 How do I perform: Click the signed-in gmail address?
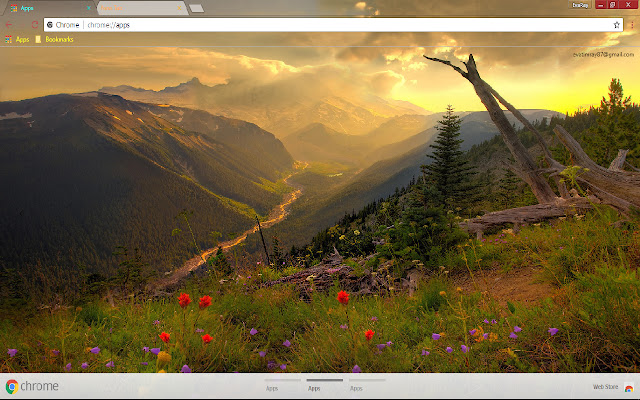[x=603, y=54]
